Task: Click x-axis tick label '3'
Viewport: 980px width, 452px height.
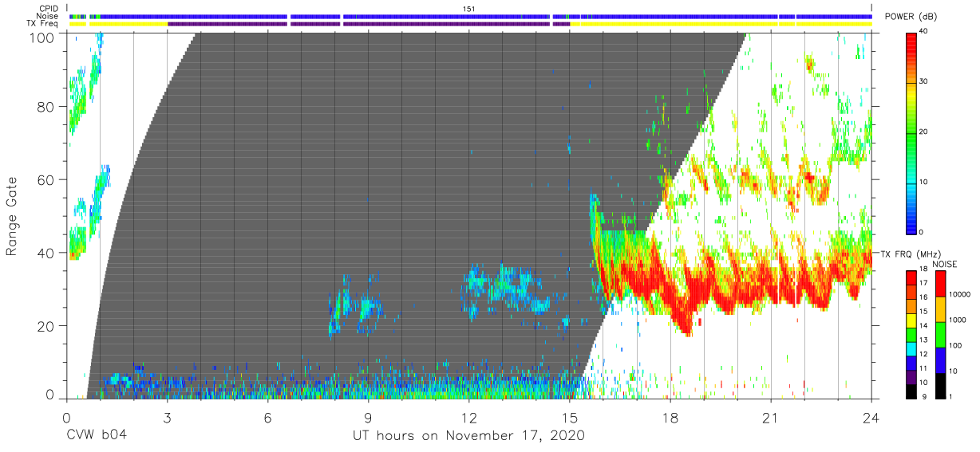Action: [x=167, y=419]
